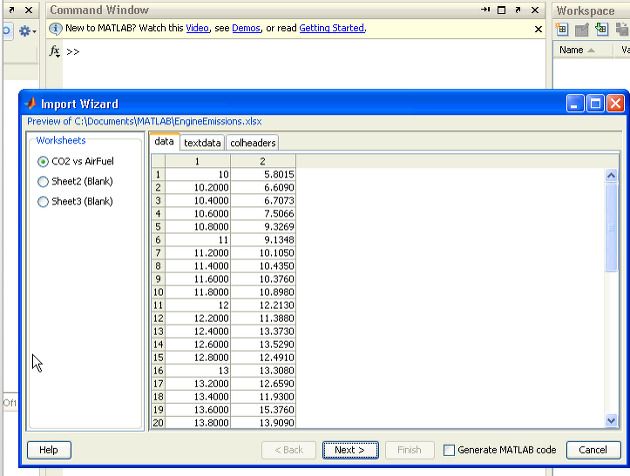The image size is (630, 476).
Task: Minimize the Command Window panel
Action: 485,10
